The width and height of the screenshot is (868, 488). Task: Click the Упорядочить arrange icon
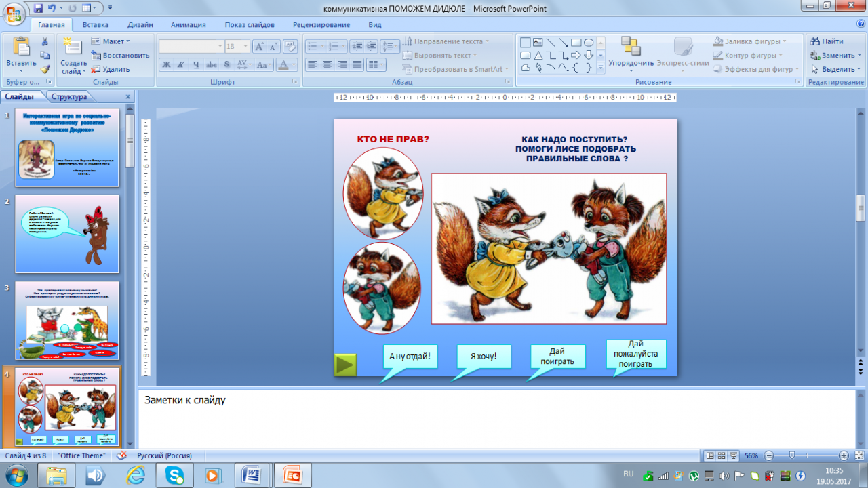[631, 47]
